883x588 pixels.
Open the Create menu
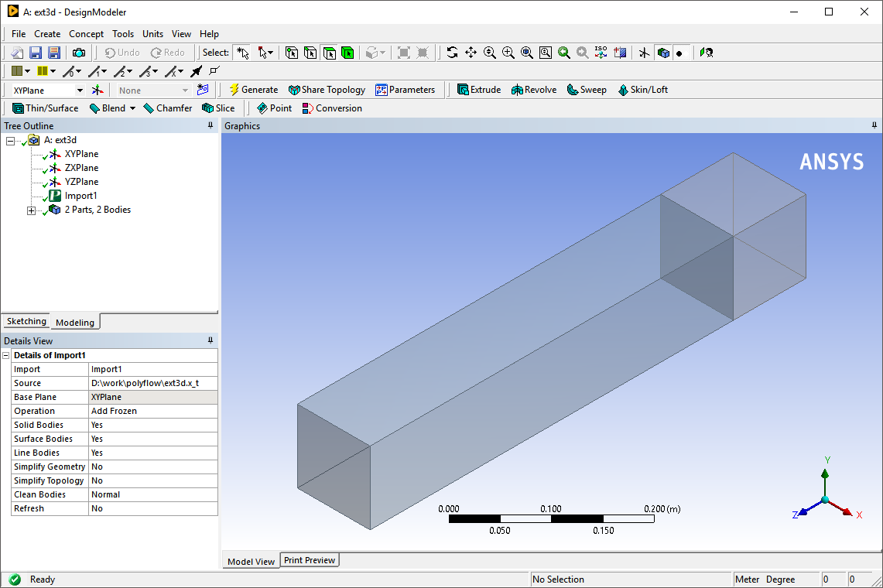(x=47, y=34)
